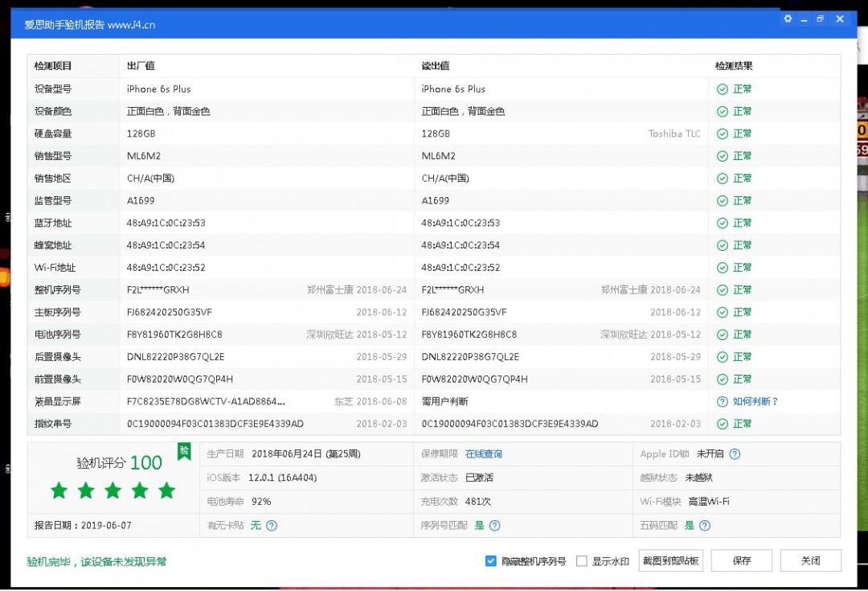The width and height of the screenshot is (868, 591).
Task: Click the charge count 481次 value
Action: (477, 501)
